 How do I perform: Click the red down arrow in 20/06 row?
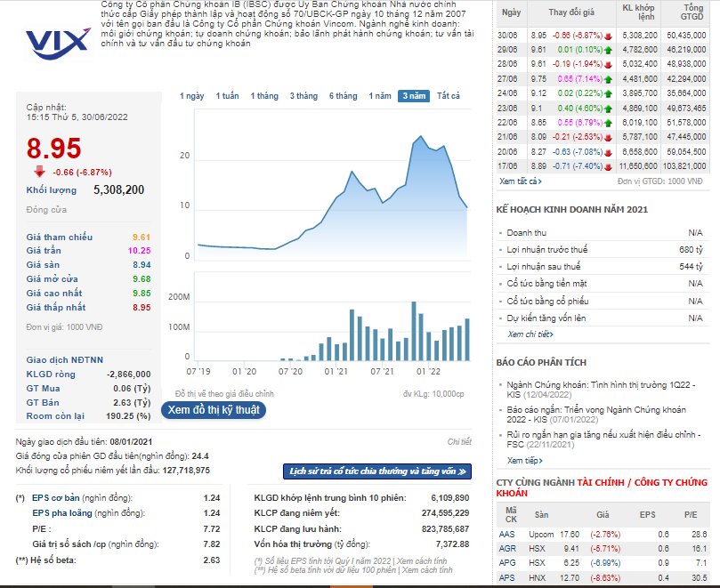609,152
